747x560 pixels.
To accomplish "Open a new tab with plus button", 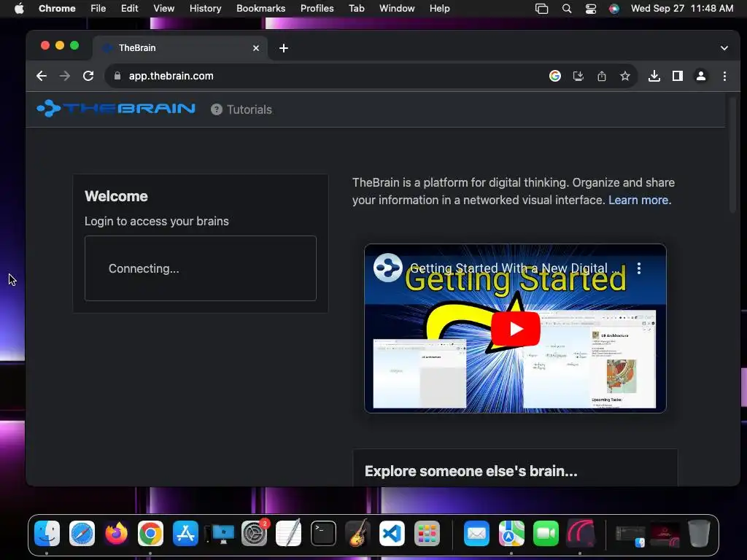I will 284,48.
